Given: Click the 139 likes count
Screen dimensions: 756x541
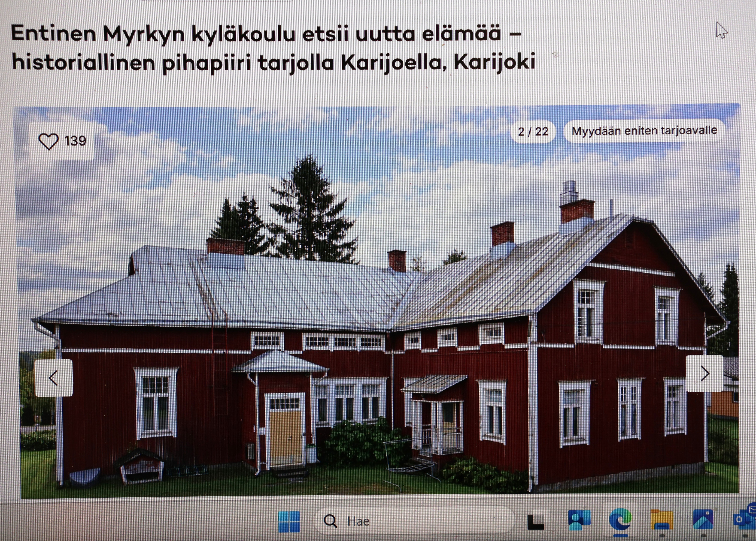Looking at the screenshot, I should pyautogui.click(x=75, y=141).
